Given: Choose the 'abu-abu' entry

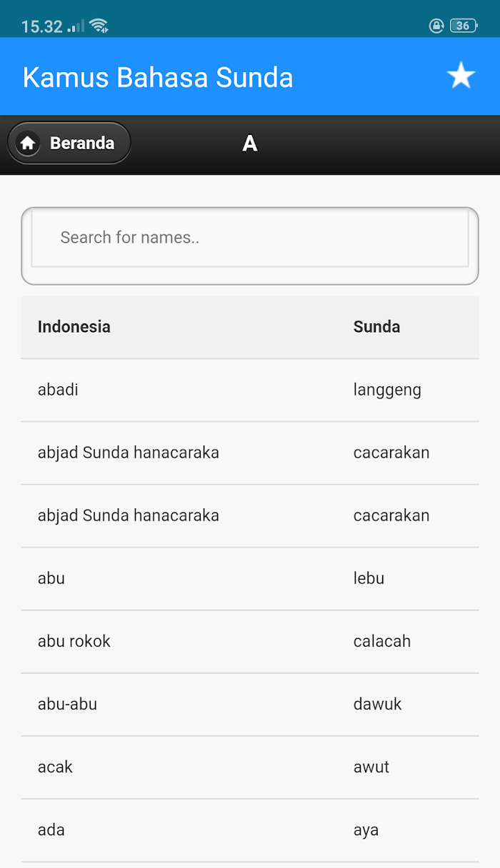Looking at the screenshot, I should pyautogui.click(x=250, y=704).
